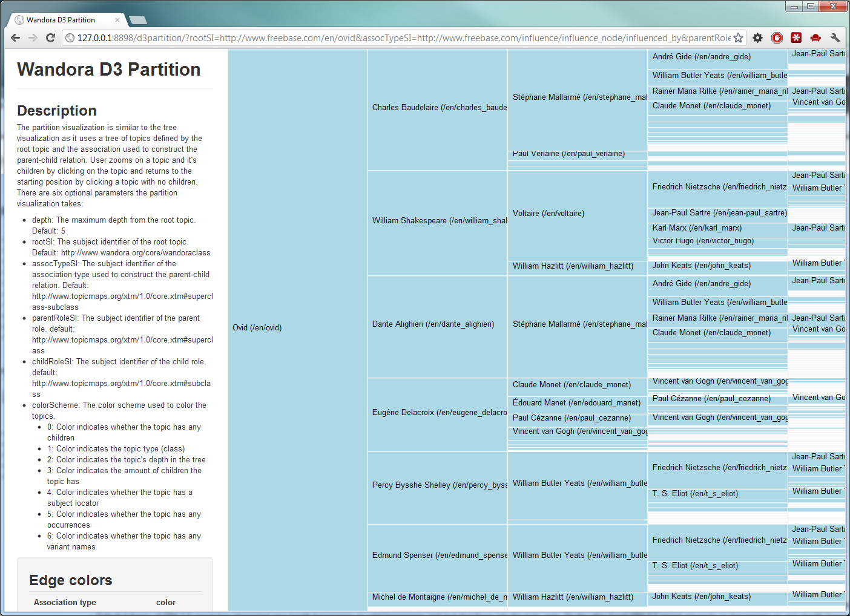Reload the page with the refresh icon

click(51, 38)
